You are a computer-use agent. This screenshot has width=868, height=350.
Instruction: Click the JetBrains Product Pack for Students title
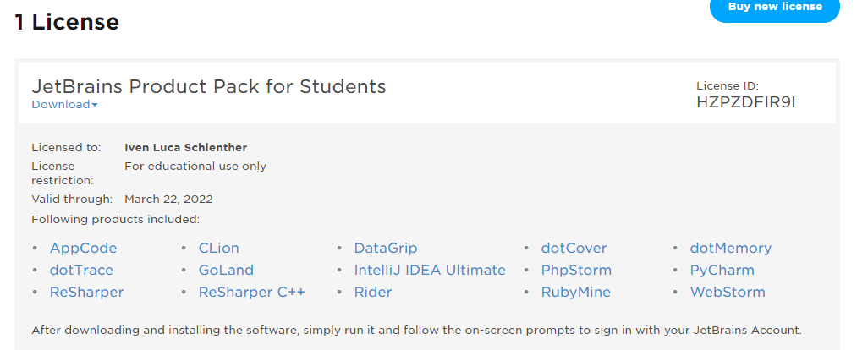209,86
